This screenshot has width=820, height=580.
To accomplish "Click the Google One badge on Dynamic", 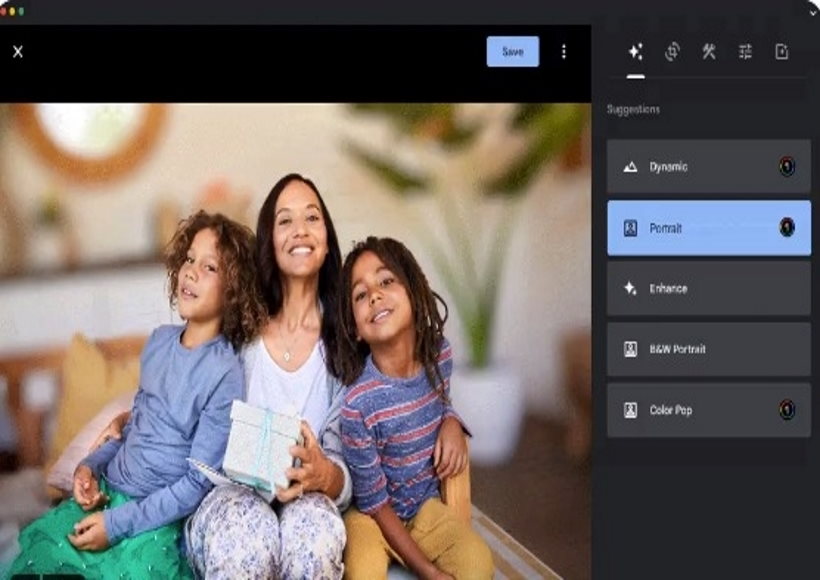I will pyautogui.click(x=787, y=167).
